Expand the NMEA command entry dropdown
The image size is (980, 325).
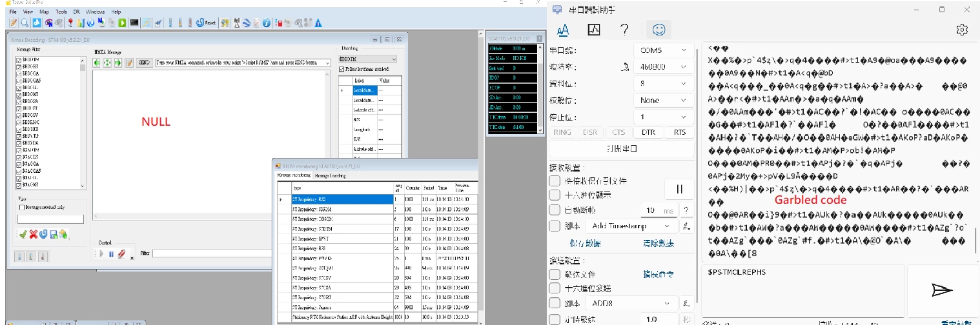(328, 63)
